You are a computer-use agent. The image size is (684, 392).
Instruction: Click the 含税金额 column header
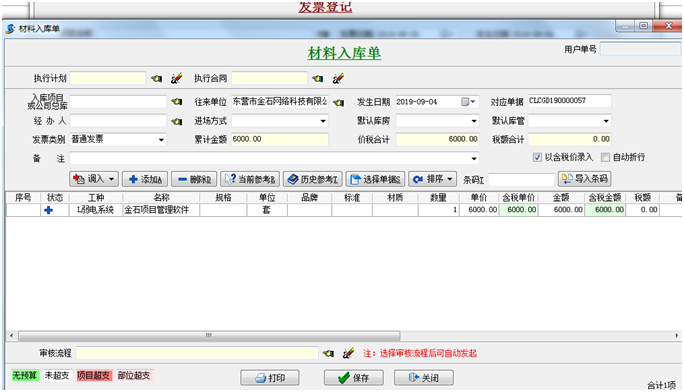(605, 198)
